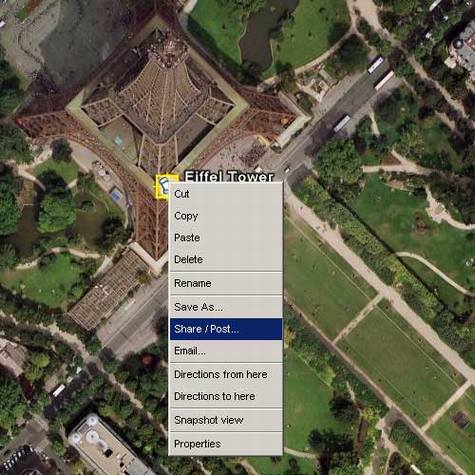Select Copy in the context menu
The image size is (475, 475).
(226, 216)
